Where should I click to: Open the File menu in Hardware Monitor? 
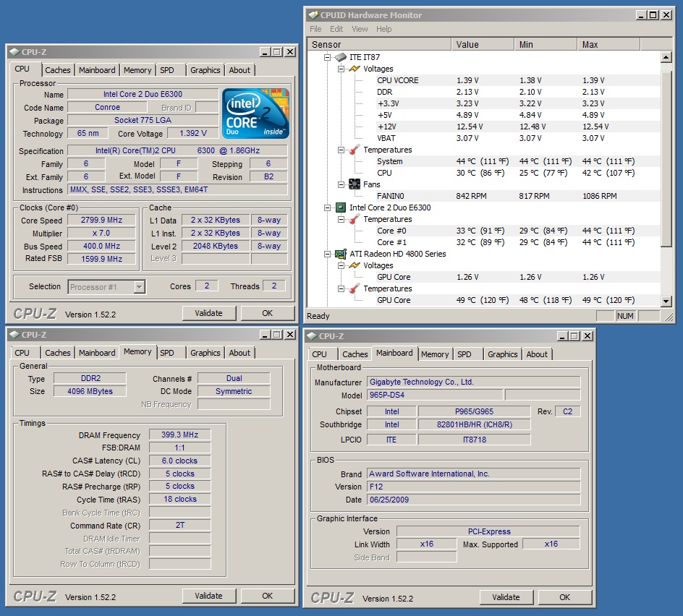point(315,29)
